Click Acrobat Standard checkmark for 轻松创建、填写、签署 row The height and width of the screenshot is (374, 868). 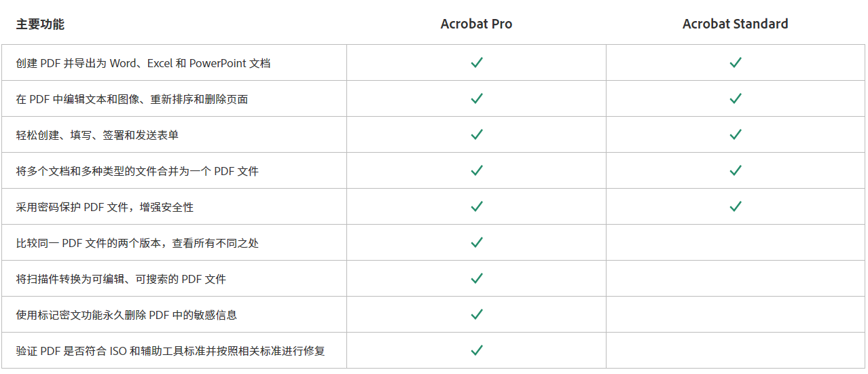point(736,134)
